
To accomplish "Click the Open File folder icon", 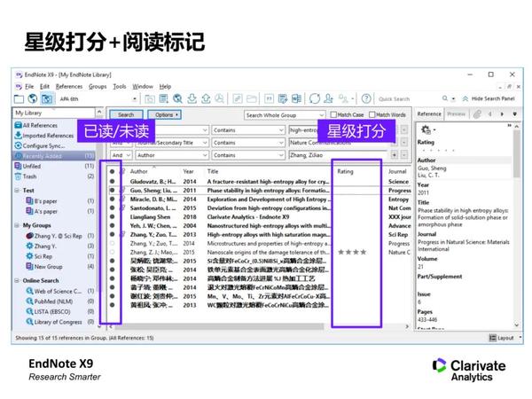I will click(x=252, y=98).
